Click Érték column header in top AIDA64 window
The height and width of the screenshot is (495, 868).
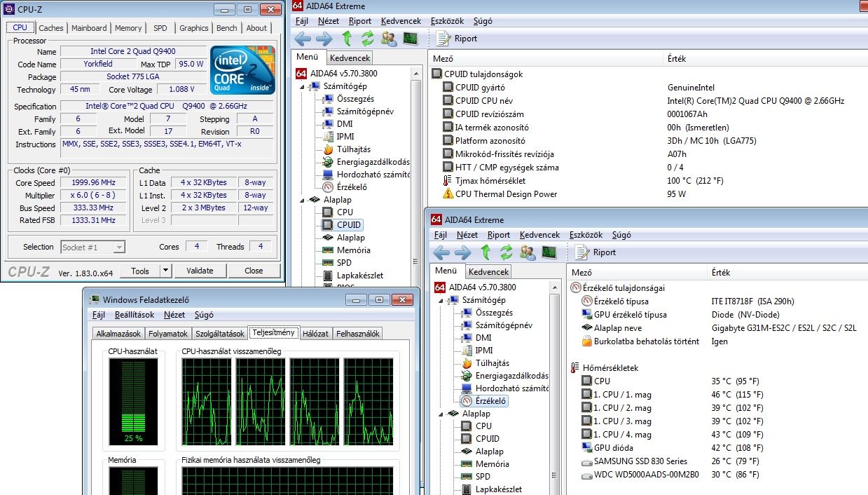click(x=677, y=59)
